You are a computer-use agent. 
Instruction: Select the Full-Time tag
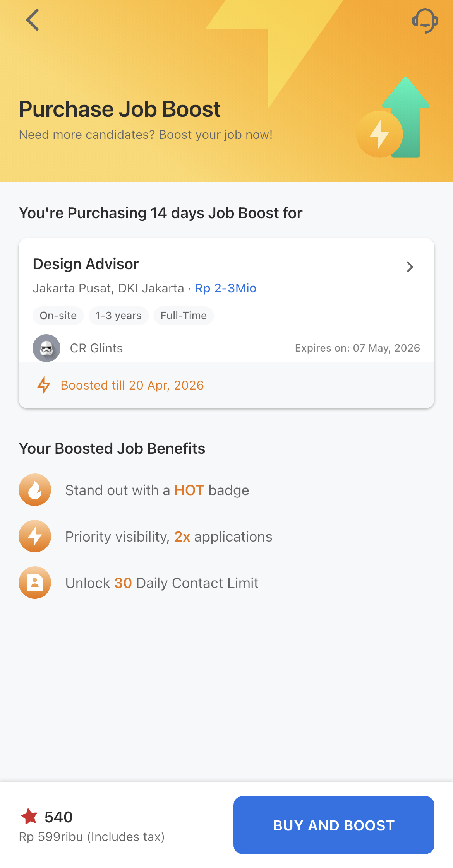(184, 316)
